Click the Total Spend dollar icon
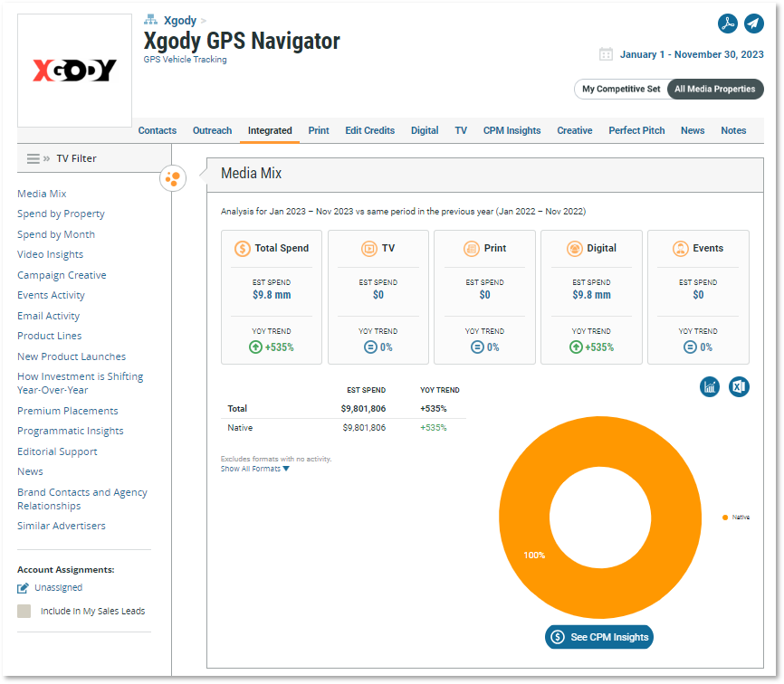The height and width of the screenshot is (684, 784). tap(243, 248)
